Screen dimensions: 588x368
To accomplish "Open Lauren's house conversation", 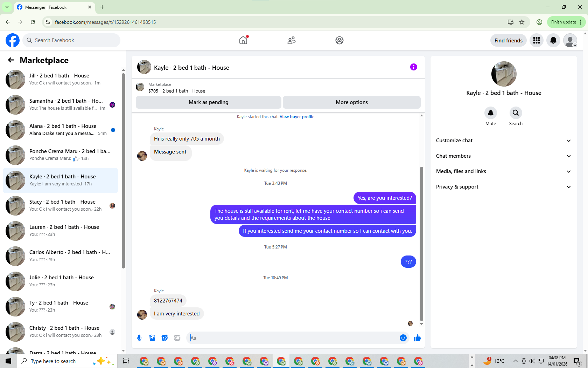I will (x=60, y=231).
